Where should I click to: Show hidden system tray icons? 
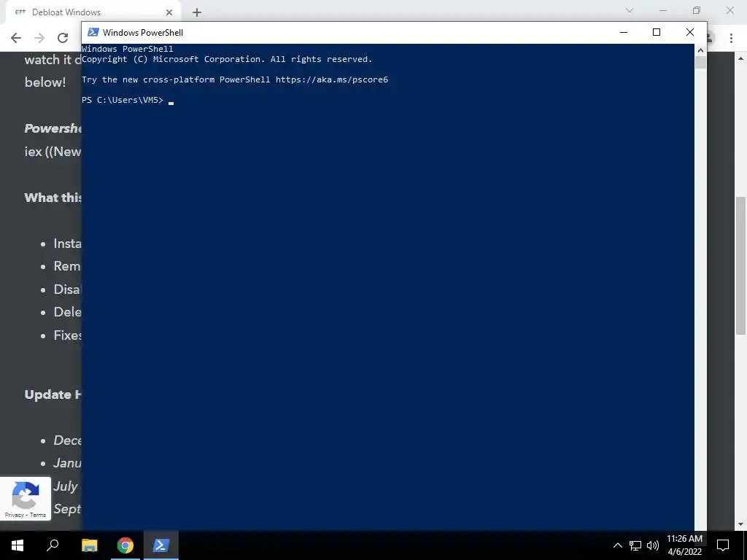point(617,545)
